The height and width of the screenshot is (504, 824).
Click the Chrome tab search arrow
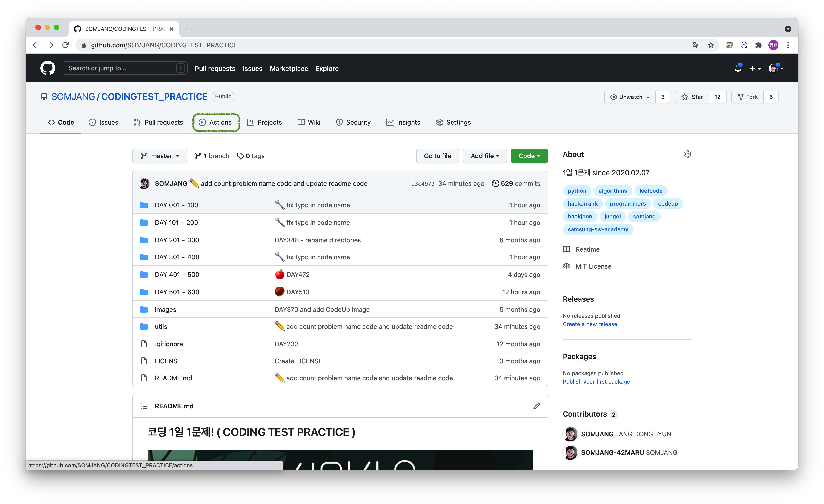tap(788, 29)
